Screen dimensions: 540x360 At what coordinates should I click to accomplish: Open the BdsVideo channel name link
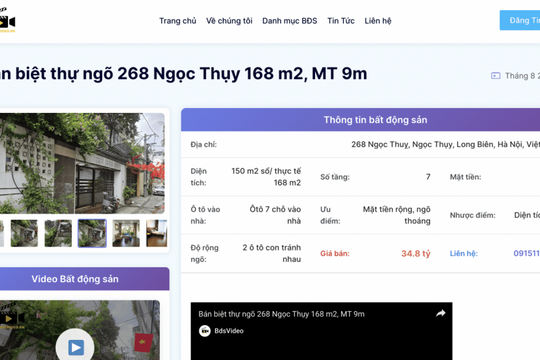(x=229, y=331)
